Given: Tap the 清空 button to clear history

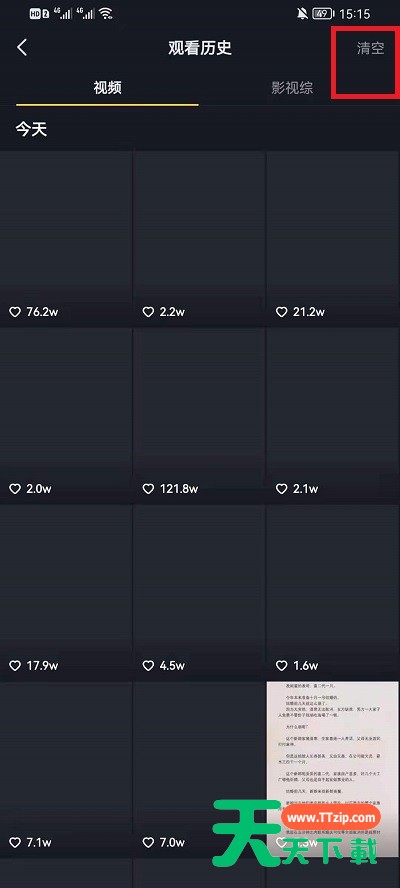Looking at the screenshot, I should coord(371,48).
